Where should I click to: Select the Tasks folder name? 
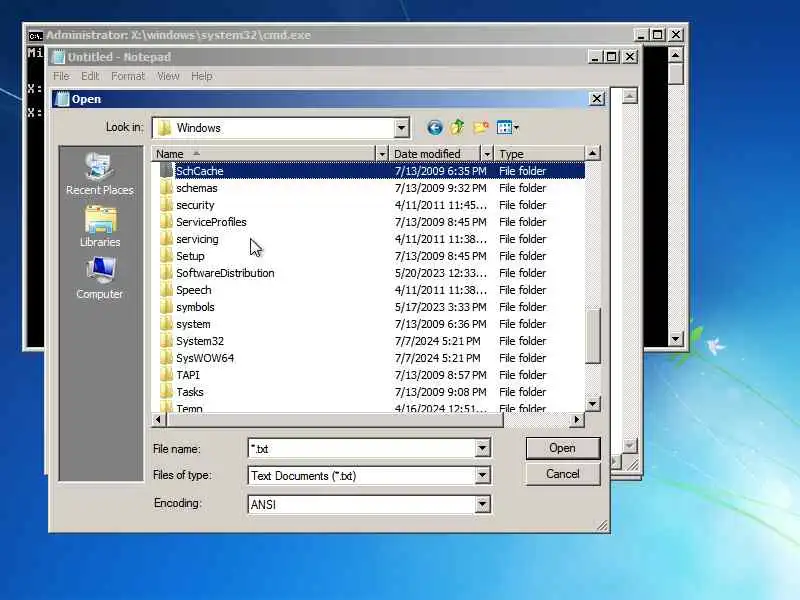(x=190, y=392)
